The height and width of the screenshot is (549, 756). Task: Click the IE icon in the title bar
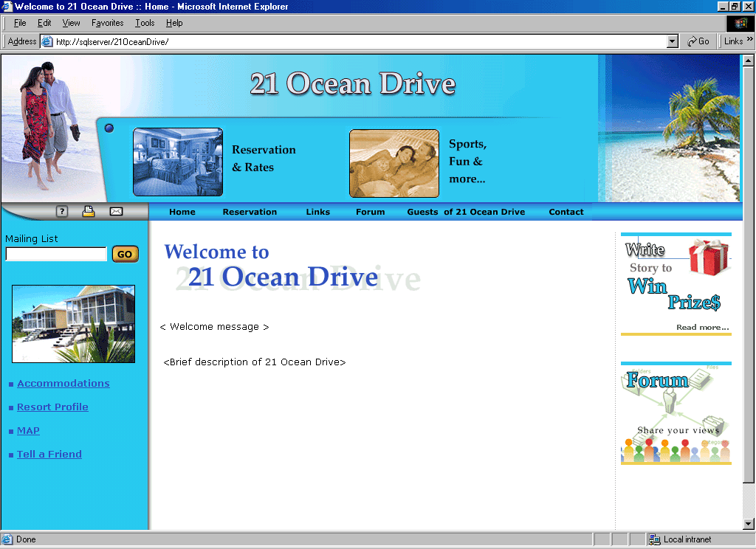[x=7, y=6]
